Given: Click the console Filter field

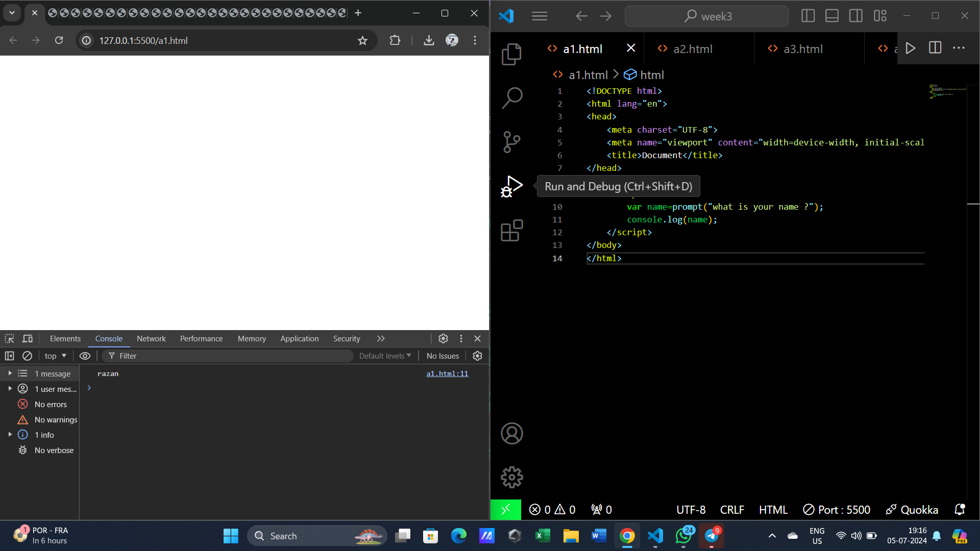Looking at the screenshot, I should 228,356.
